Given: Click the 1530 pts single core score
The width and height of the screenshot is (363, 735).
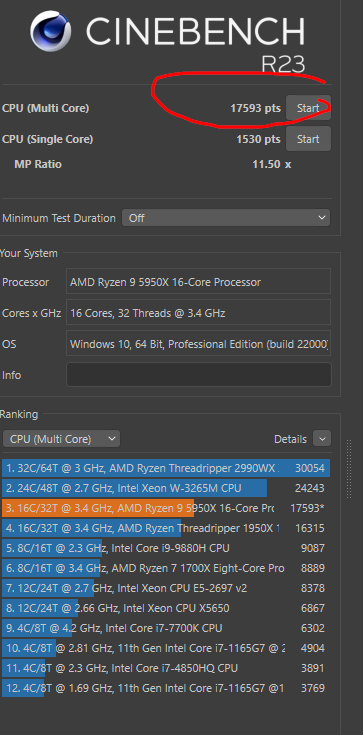Looking at the screenshot, I should point(258,139).
